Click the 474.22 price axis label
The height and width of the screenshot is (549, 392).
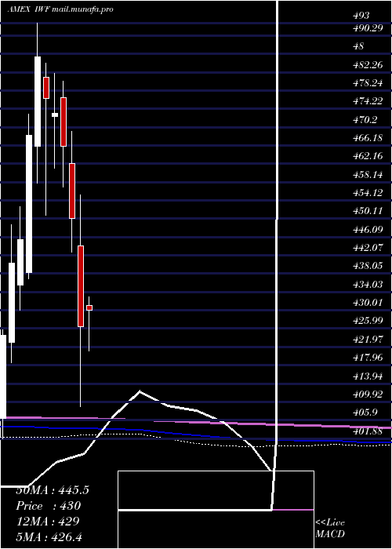[368, 101]
